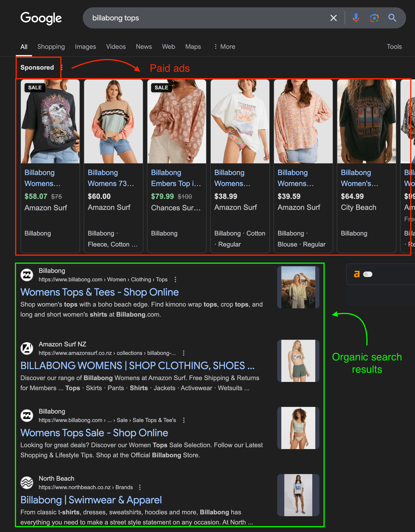Click the $60.00 Billabong Womens 73 product image
The height and width of the screenshot is (532, 415).
113,121
